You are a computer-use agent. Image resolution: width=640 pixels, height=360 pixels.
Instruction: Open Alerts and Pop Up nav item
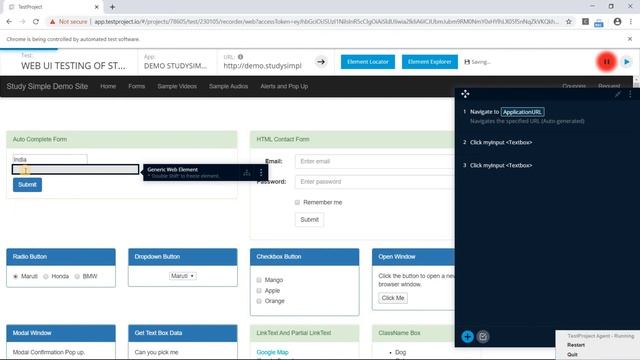(x=284, y=86)
